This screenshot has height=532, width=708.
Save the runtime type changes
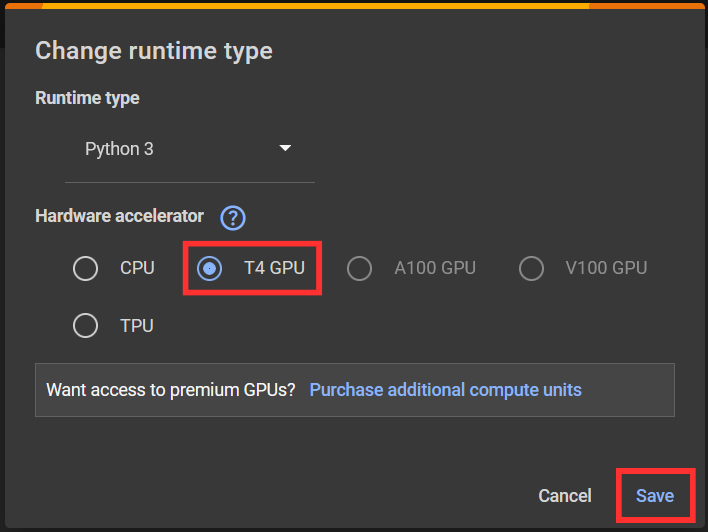[x=655, y=496]
